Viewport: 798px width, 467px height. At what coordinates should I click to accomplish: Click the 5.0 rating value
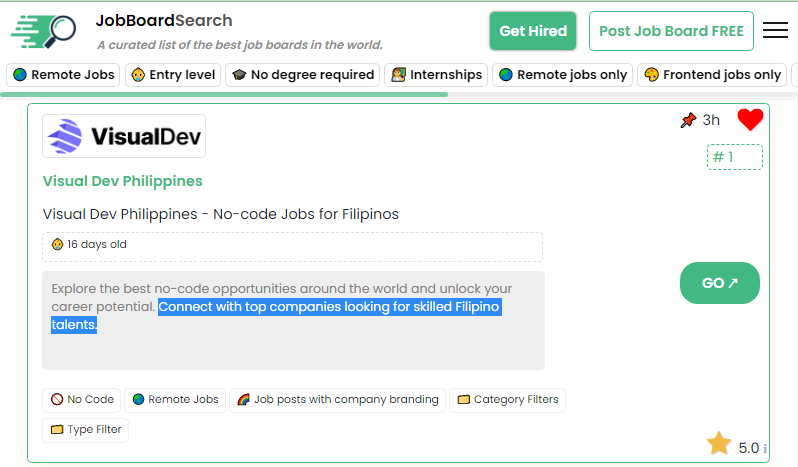(x=749, y=448)
